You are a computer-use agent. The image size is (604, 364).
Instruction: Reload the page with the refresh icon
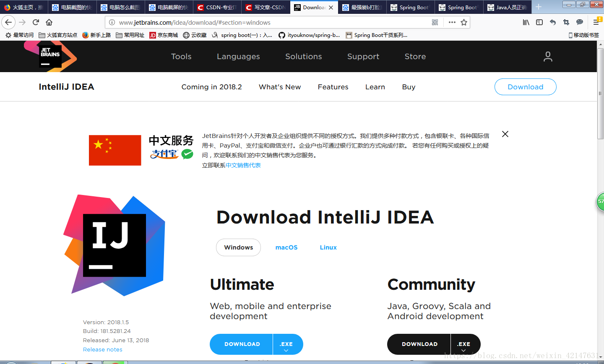coord(36,22)
